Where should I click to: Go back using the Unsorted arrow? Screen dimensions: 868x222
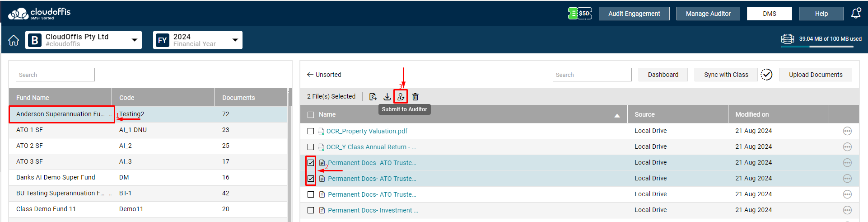click(310, 75)
